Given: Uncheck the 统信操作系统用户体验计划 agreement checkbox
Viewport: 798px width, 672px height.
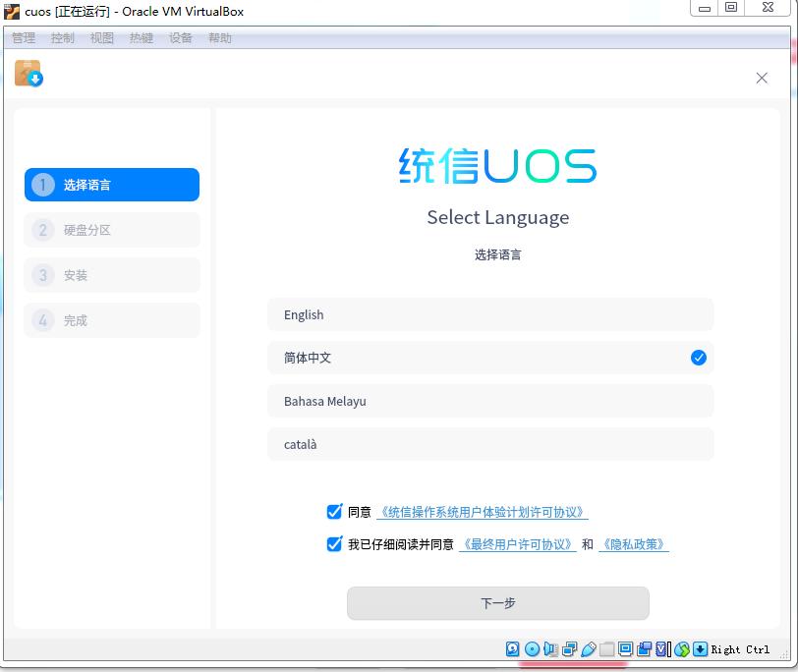Looking at the screenshot, I should pyautogui.click(x=334, y=511).
